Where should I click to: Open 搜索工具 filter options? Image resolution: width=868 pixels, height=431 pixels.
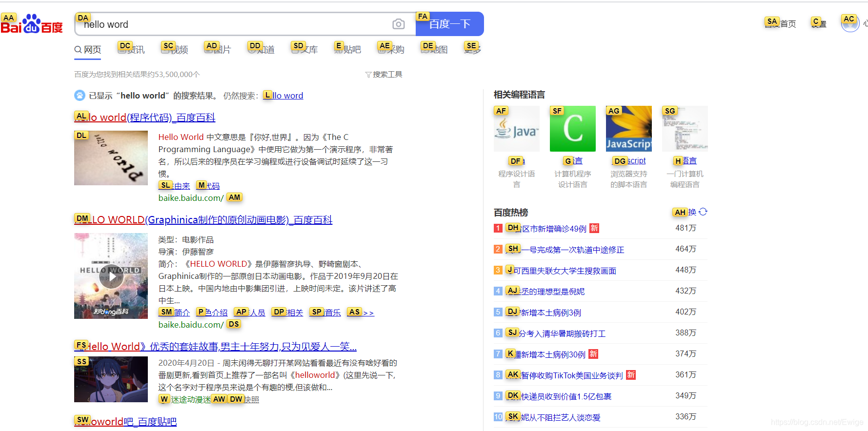coord(384,74)
